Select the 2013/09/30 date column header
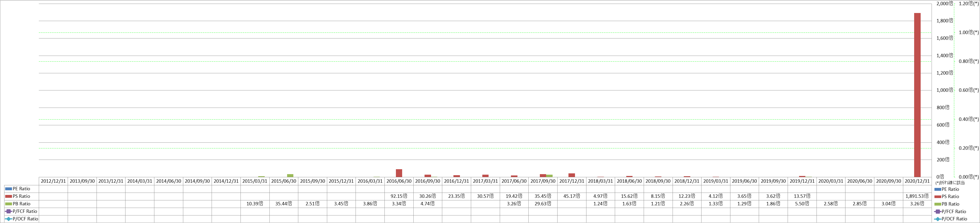This screenshot has height=223, width=980. [82, 181]
